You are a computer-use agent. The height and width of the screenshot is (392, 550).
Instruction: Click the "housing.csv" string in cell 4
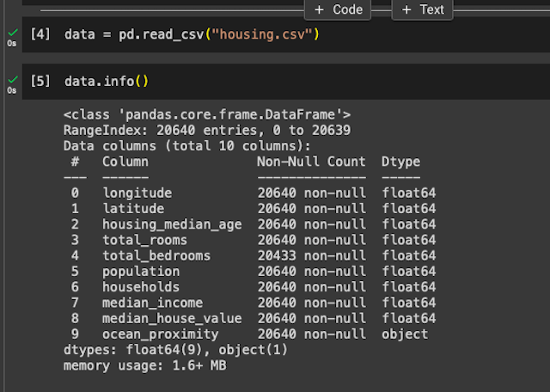[x=262, y=34]
